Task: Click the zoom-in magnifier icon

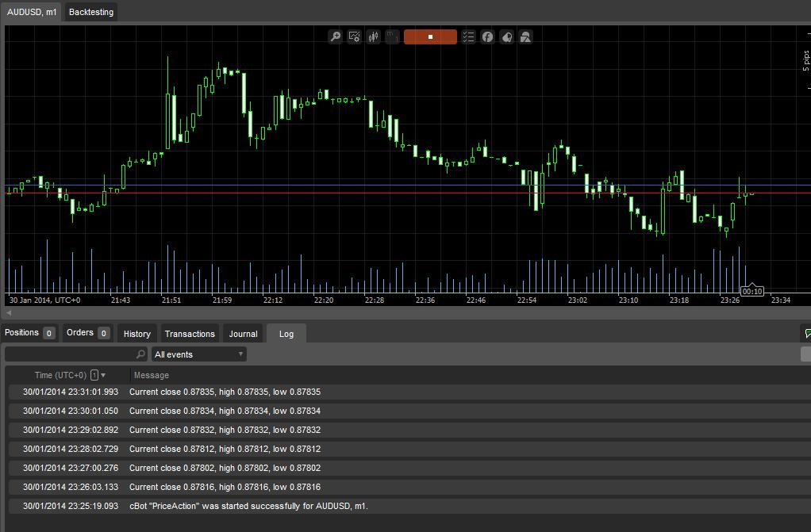Action: tap(336, 36)
